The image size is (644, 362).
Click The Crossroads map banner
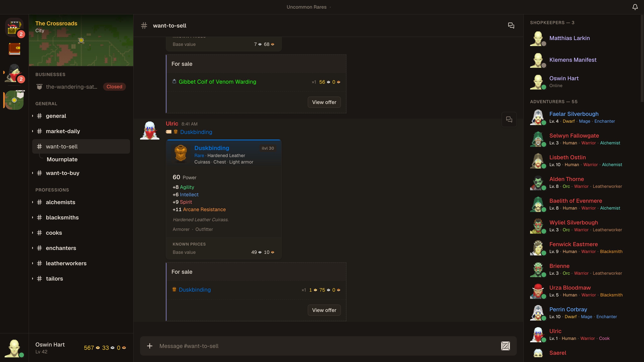click(81, 40)
